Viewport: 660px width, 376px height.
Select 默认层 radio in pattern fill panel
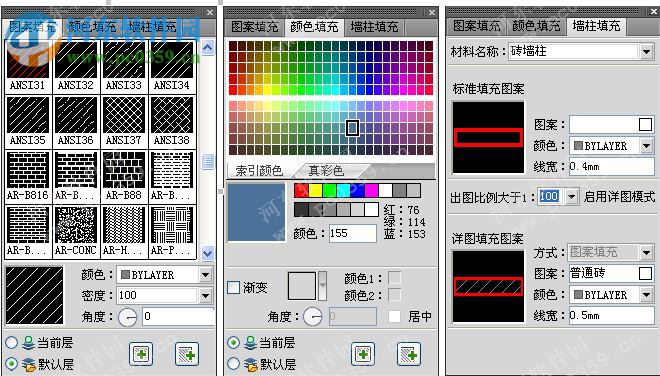click(x=11, y=363)
